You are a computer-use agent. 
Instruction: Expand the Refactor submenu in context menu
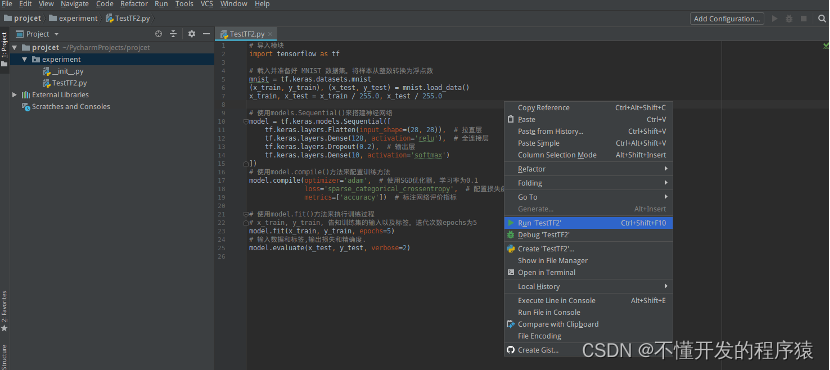pos(589,169)
